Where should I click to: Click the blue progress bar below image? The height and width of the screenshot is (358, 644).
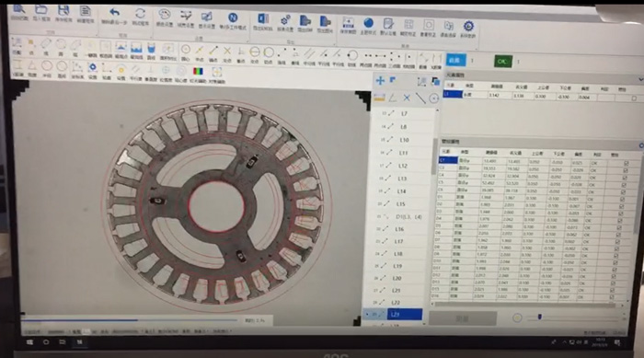80,319
